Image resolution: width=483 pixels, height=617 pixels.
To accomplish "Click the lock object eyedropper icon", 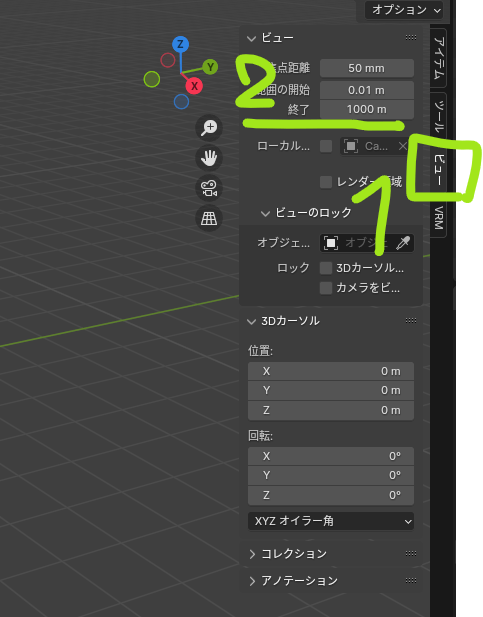I will 403,243.
